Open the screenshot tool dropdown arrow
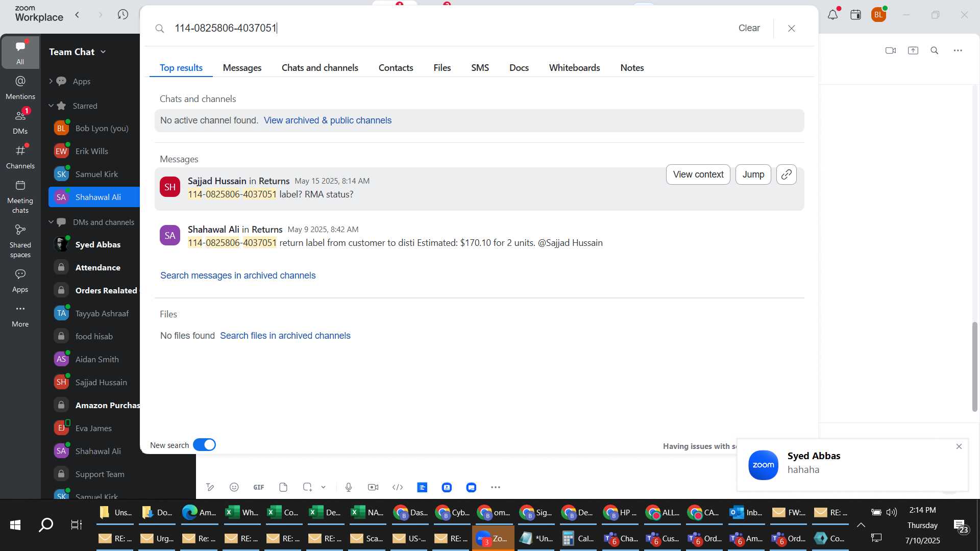Viewport: 980px width, 551px height. [x=324, y=487]
